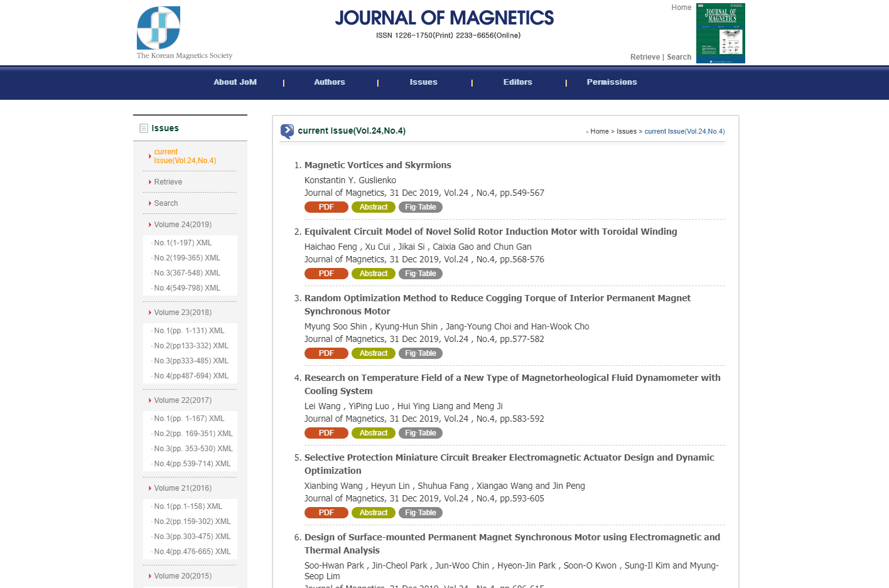Image resolution: width=889 pixels, height=588 pixels.
Task: Open the Journal of Magnetics cover thumbnail
Action: (720, 33)
